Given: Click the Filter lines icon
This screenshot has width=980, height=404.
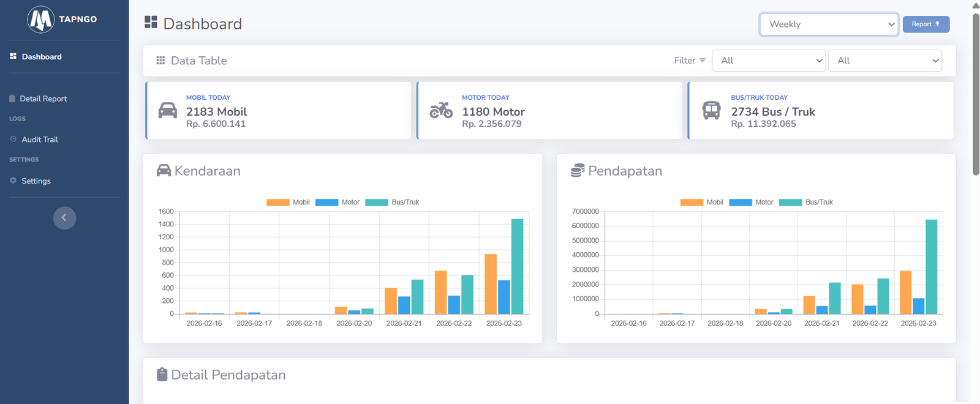Looking at the screenshot, I should tap(703, 61).
